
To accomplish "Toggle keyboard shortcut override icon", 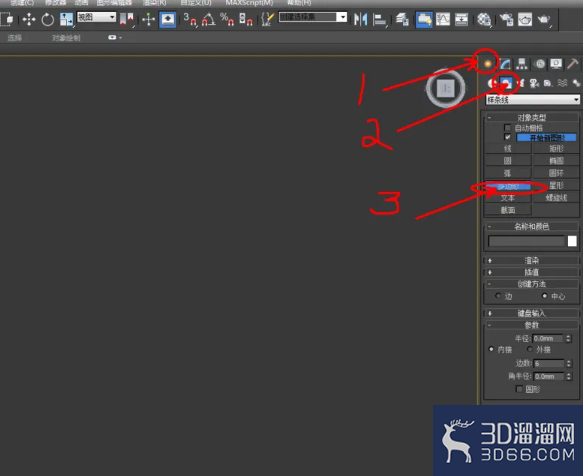I will pos(168,19).
